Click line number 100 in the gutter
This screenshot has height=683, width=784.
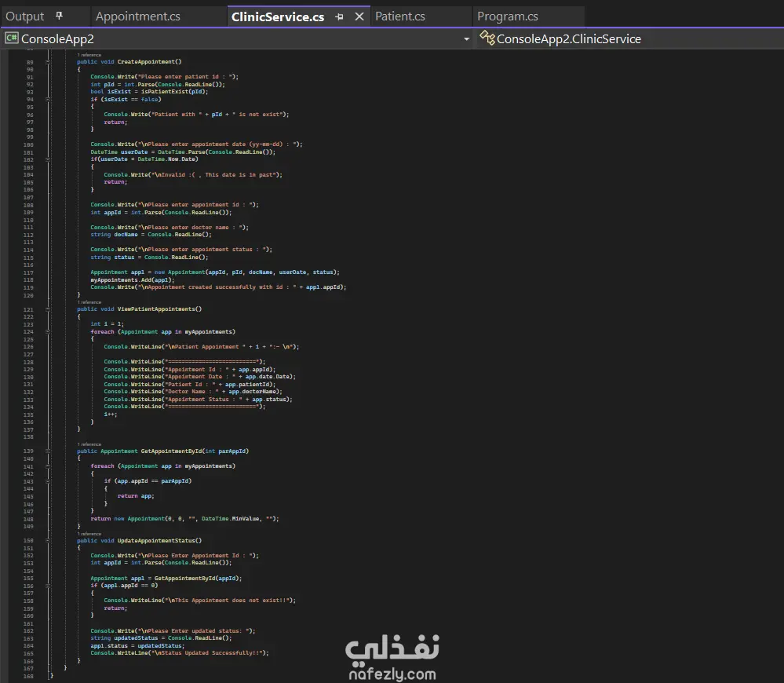28,145
